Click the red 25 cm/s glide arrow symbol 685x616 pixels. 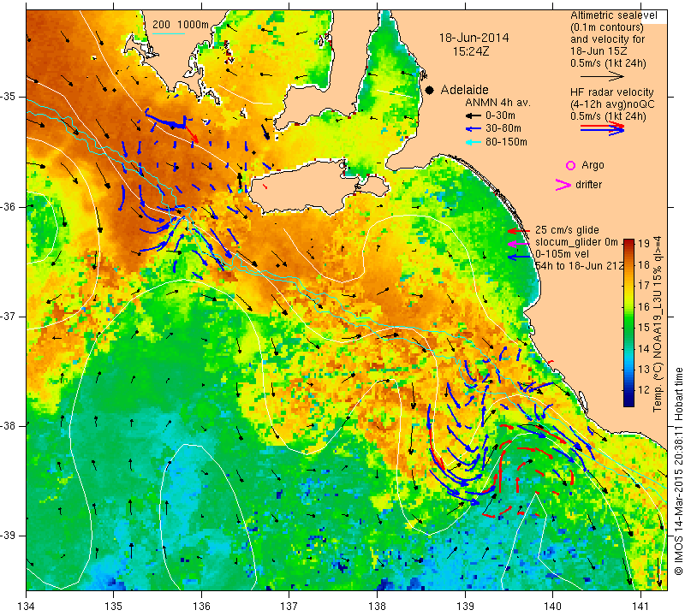[x=519, y=230]
